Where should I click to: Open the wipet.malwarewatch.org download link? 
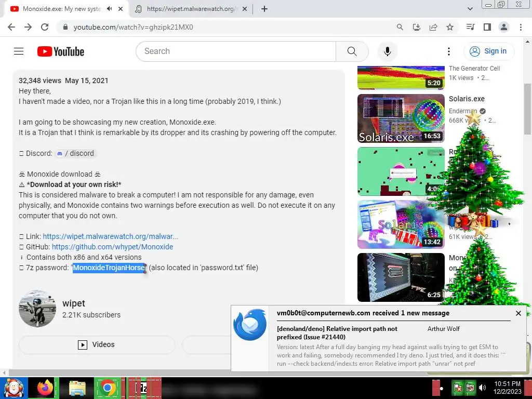110,236
